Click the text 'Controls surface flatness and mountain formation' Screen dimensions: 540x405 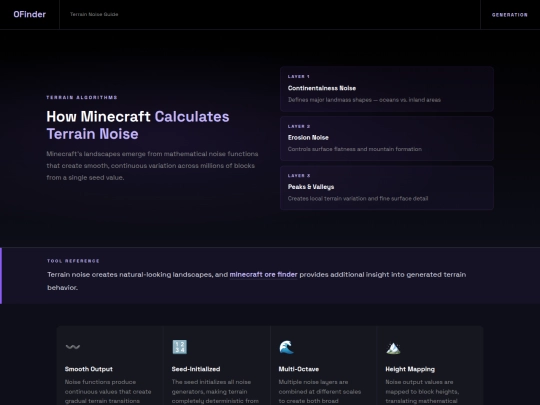(355, 149)
